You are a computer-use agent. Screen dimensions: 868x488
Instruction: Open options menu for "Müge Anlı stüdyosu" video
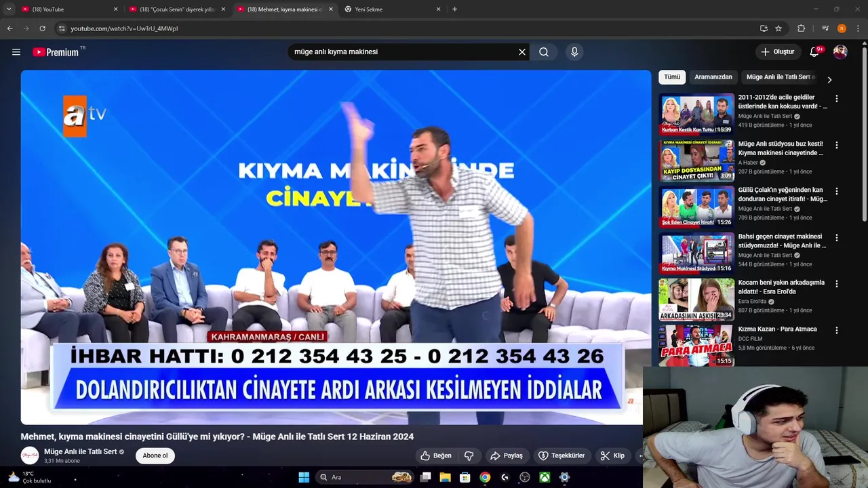pyautogui.click(x=837, y=145)
